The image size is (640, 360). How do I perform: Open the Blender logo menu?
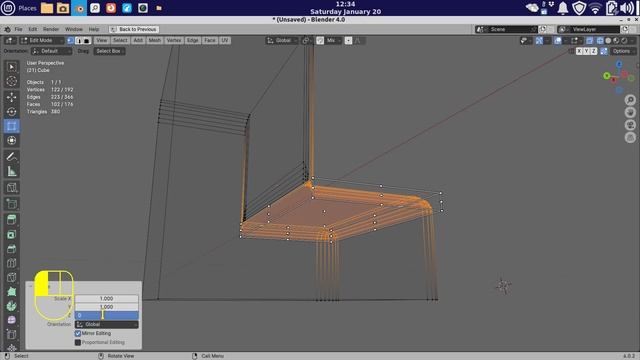tap(7, 29)
